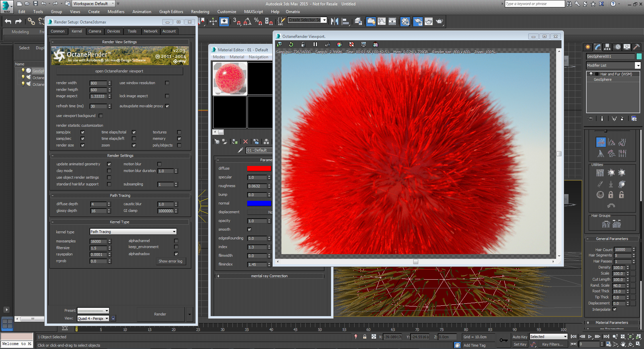Click the open OctaneRender viewport button
The width and height of the screenshot is (644, 349).
click(119, 71)
